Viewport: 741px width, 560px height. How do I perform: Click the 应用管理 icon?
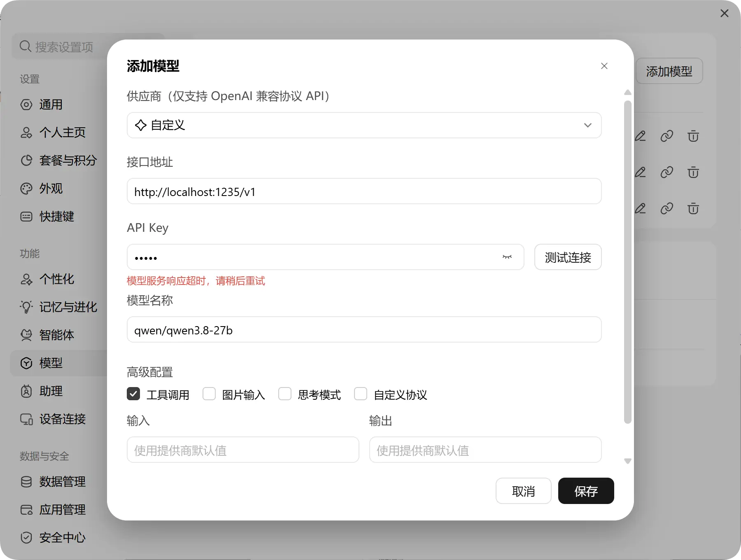click(x=26, y=510)
